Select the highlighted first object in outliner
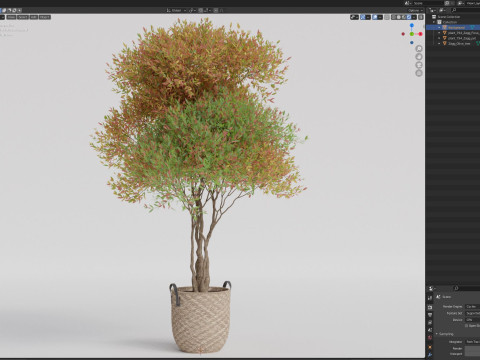 (x=456, y=27)
